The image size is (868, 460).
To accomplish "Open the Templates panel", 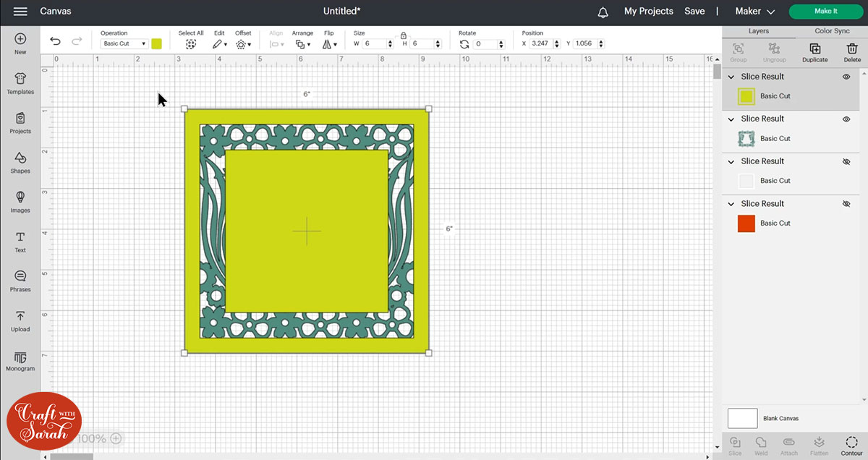I will 20,83.
